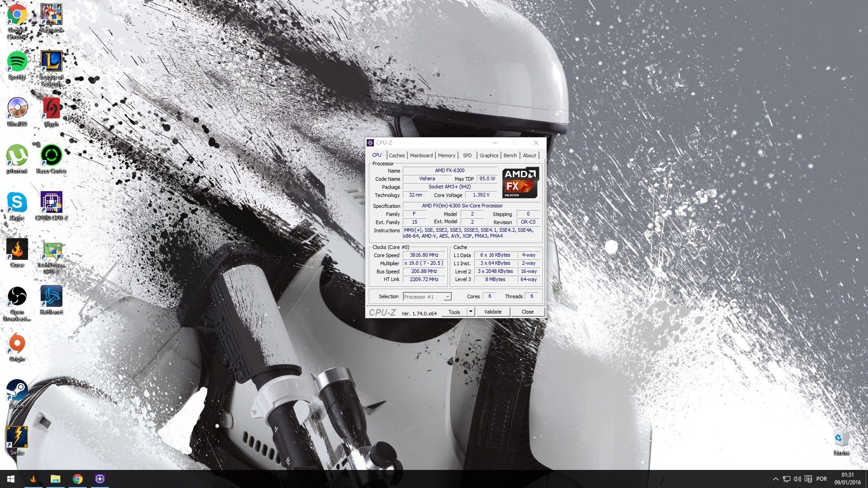Image resolution: width=868 pixels, height=488 pixels.
Task: Open File Explorer from the taskbar
Action: (55, 479)
